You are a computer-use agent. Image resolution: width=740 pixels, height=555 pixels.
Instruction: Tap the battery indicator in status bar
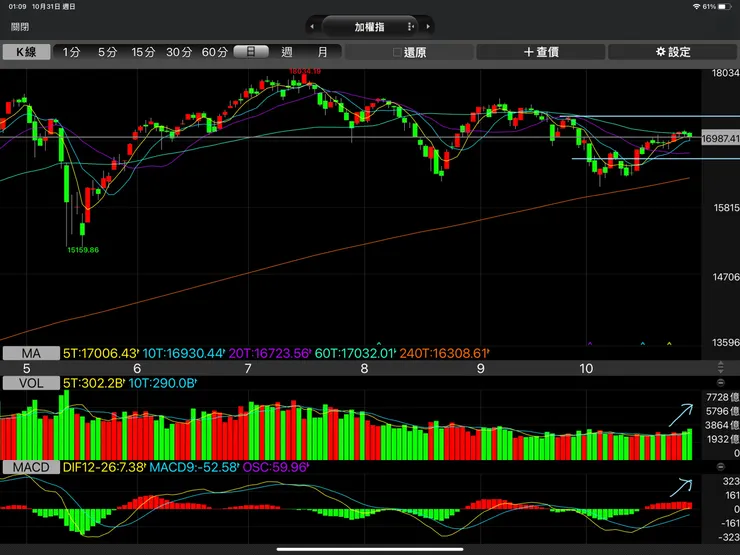[x=724, y=7]
